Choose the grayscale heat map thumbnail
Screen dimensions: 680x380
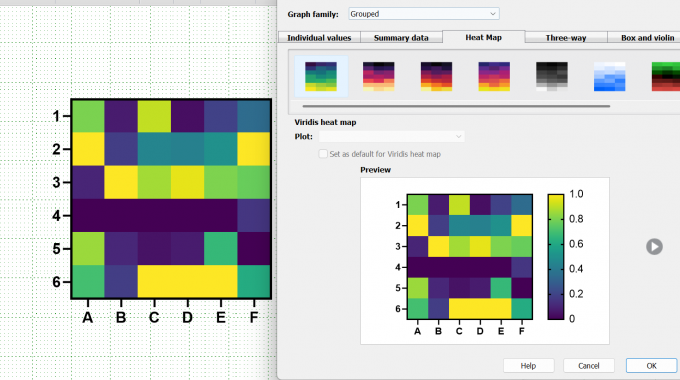(552, 76)
